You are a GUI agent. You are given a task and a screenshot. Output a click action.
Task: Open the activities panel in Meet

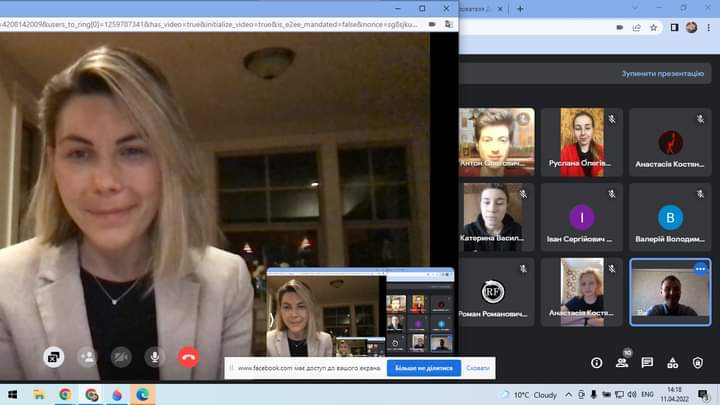tap(672, 362)
